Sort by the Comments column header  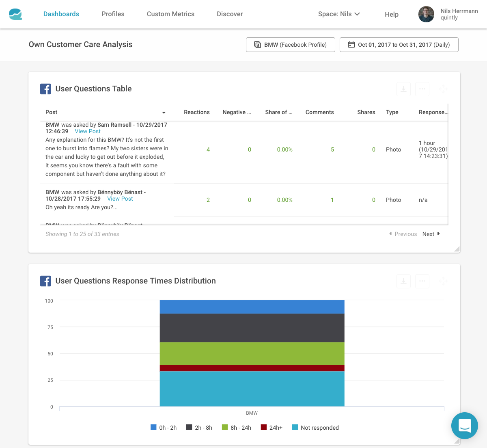click(x=320, y=112)
